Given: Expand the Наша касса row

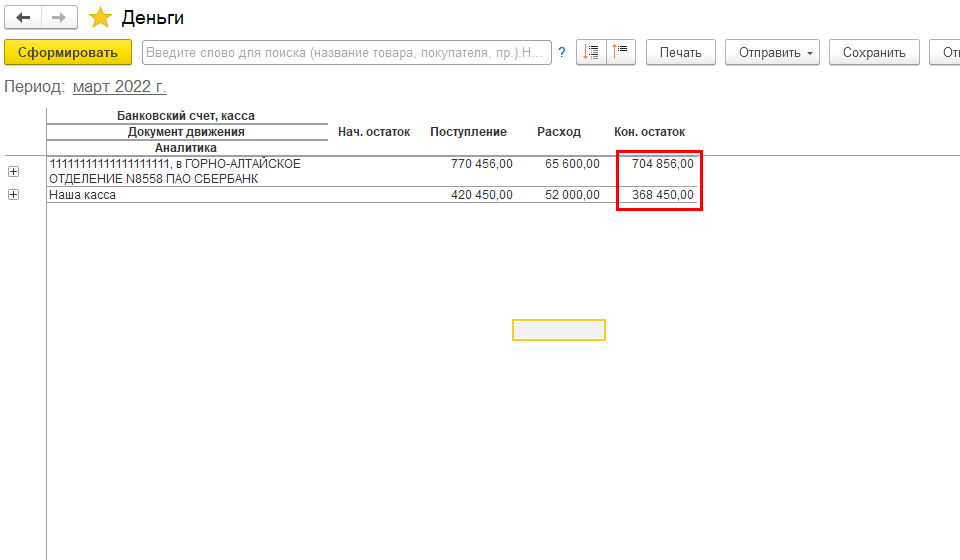Looking at the screenshot, I should [13, 195].
